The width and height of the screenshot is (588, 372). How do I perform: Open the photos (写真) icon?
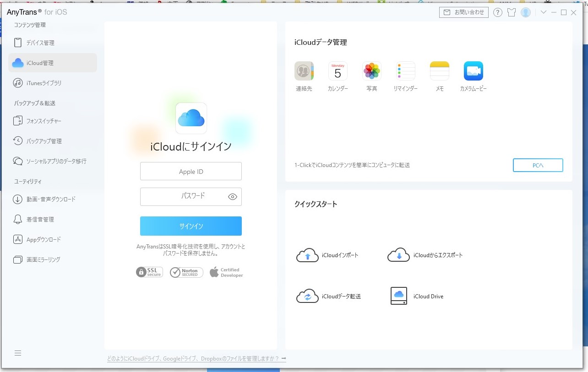(372, 71)
